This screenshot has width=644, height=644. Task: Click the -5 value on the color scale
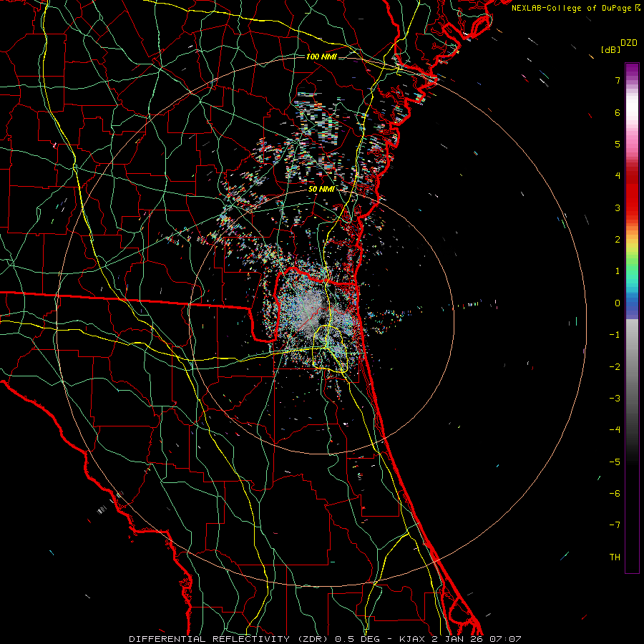tap(615, 462)
